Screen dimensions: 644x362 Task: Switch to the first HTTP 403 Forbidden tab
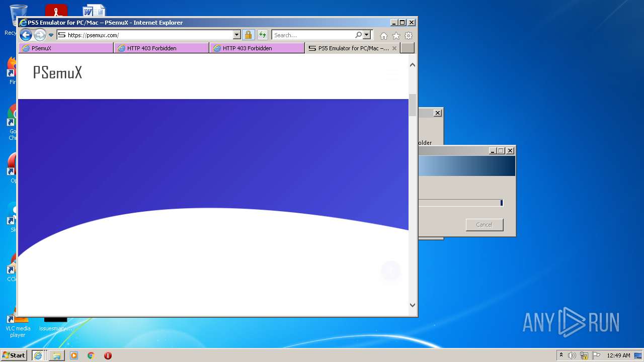pyautogui.click(x=162, y=48)
